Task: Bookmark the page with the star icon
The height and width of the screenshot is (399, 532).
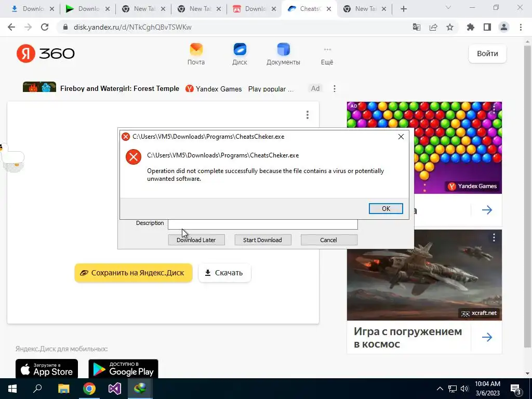Action: pyautogui.click(x=450, y=27)
